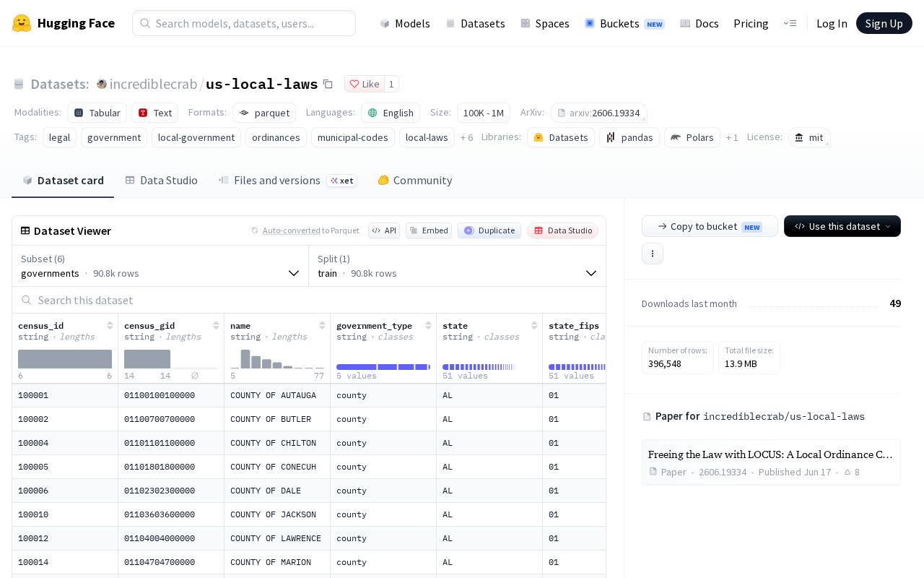Open the incrediblecrab user profile link
924x578 pixels.
point(153,84)
